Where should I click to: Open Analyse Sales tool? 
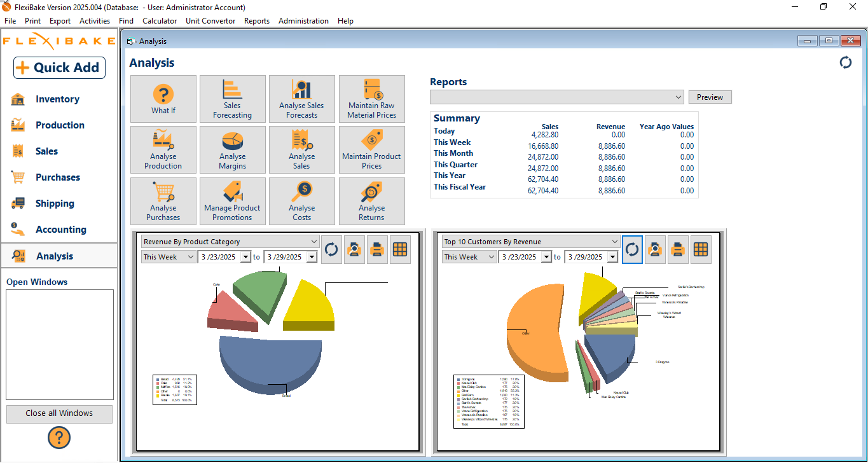pos(302,149)
